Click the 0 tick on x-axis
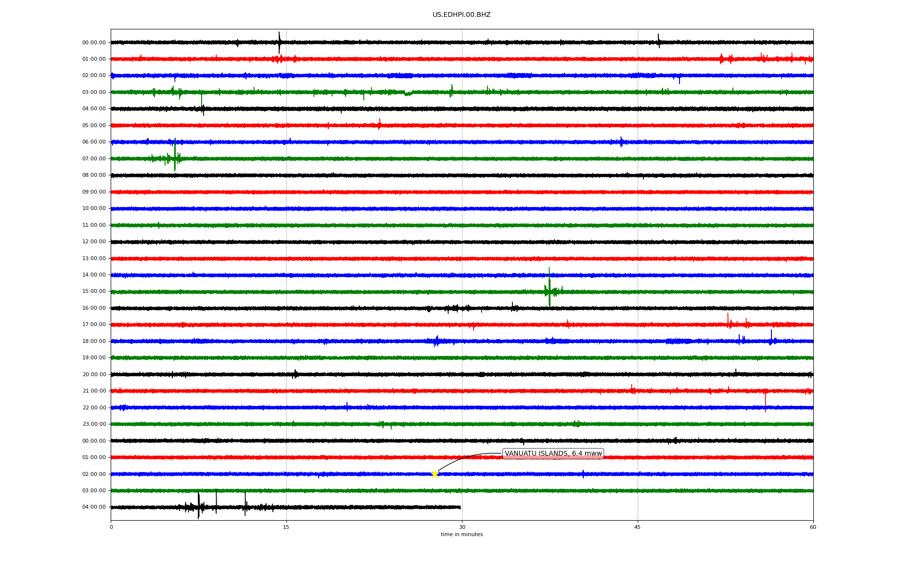924x578 pixels. point(111,527)
